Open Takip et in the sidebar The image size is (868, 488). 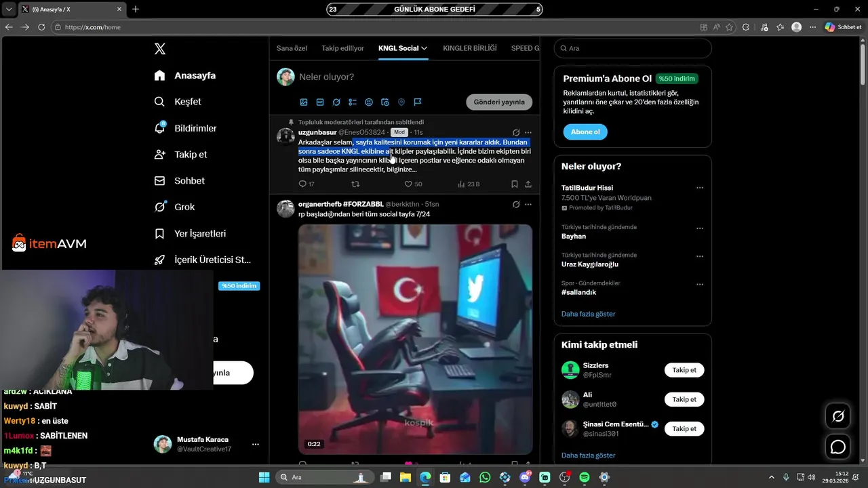(x=180, y=155)
